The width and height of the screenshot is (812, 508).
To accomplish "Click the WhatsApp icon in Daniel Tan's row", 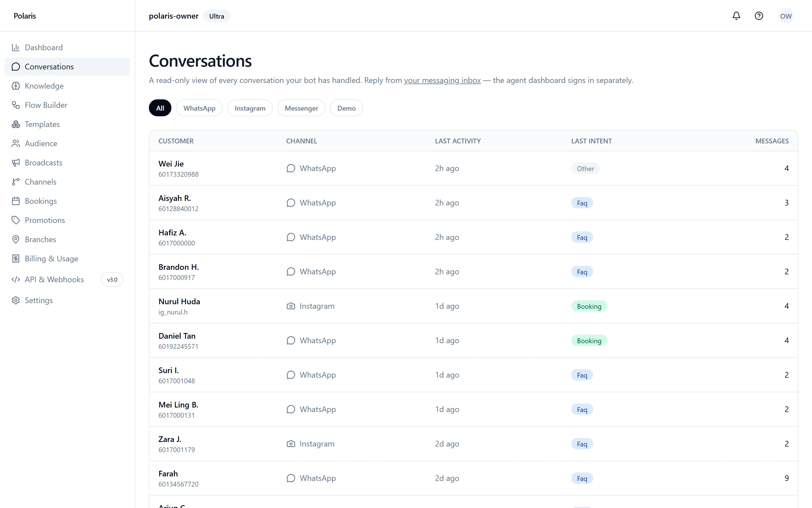I will pyautogui.click(x=291, y=340).
